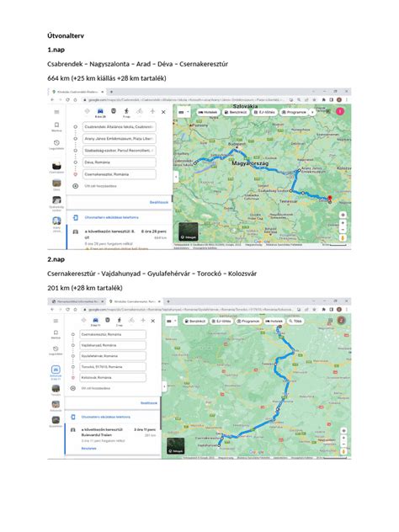Screen dimensions: 399x532
Task: Open Google apps grid in Day 1 map
Action: pyautogui.click(x=328, y=111)
